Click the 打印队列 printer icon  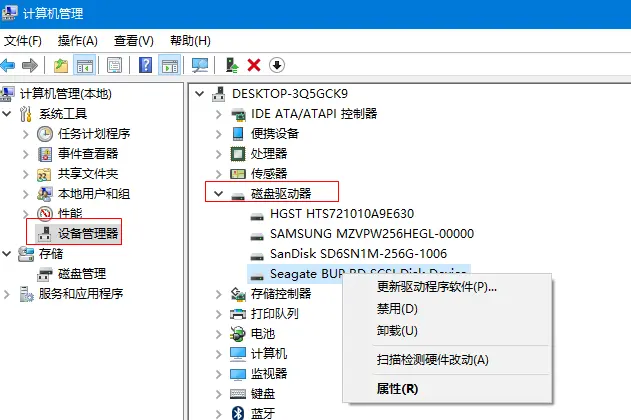(238, 314)
